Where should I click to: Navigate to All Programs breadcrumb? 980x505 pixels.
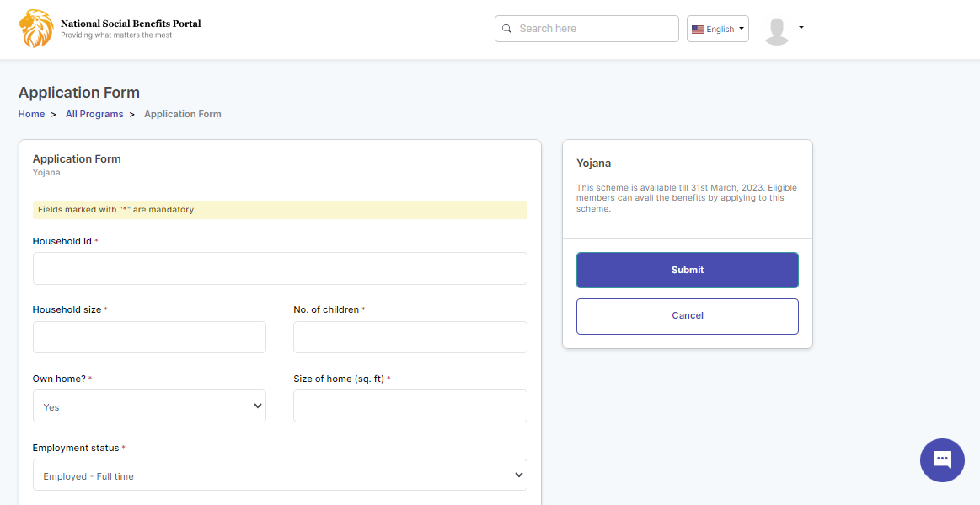click(94, 114)
